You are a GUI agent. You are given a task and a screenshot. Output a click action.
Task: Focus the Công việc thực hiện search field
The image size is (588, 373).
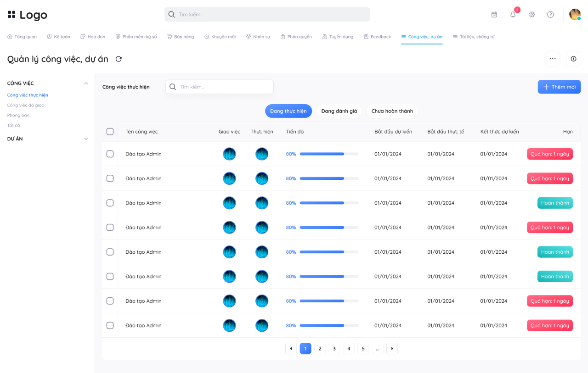tap(220, 87)
